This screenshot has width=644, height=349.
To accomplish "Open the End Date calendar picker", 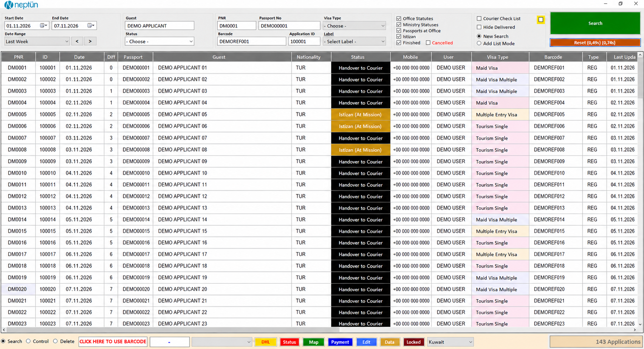I will coord(91,26).
